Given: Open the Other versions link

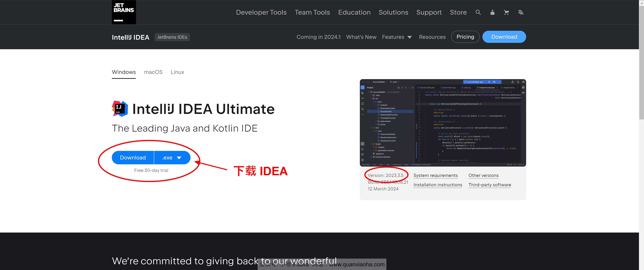Looking at the screenshot, I should 483,175.
